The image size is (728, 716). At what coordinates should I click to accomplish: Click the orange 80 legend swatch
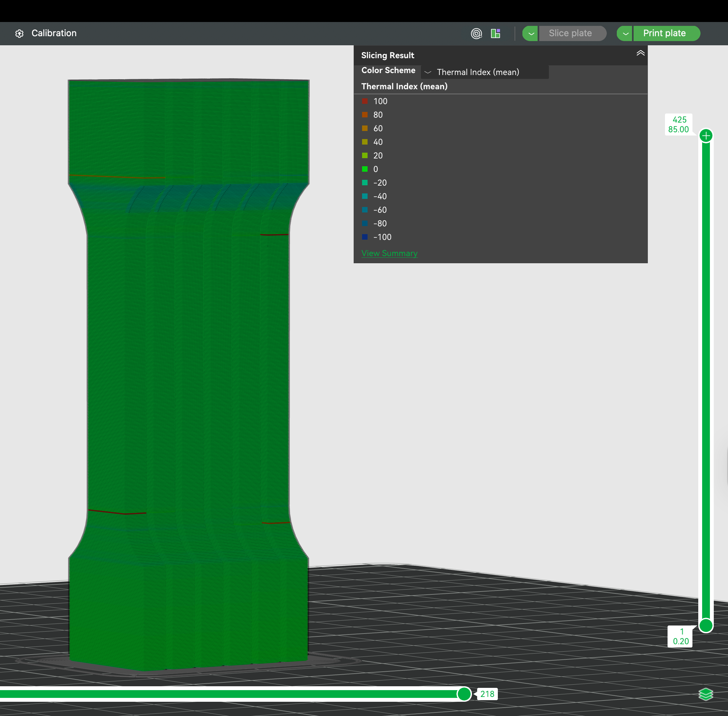point(365,115)
